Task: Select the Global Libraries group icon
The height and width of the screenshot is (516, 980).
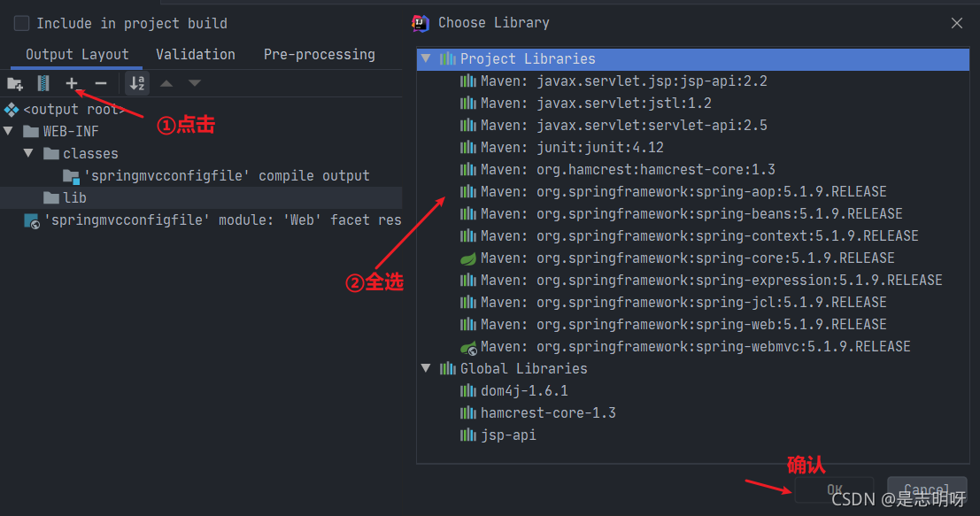Action: click(447, 368)
